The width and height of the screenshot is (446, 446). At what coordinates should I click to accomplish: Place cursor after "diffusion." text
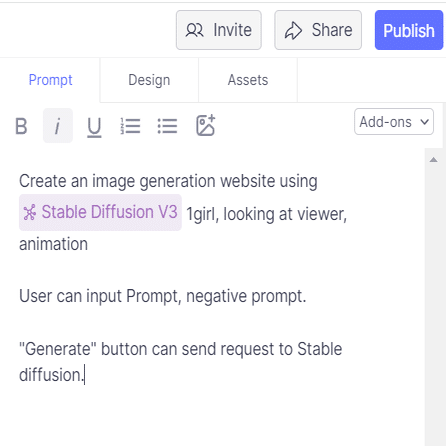coord(85,375)
